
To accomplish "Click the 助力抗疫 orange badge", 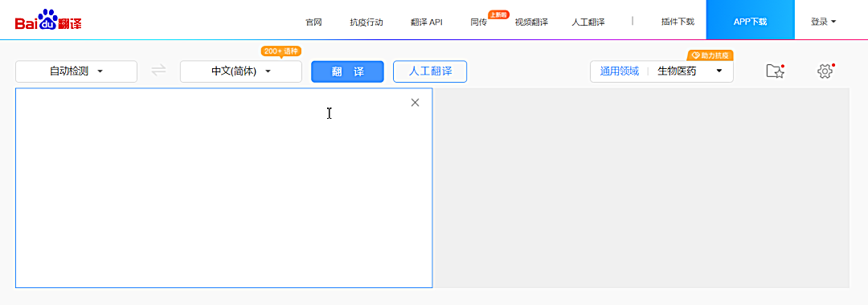I will [x=710, y=55].
